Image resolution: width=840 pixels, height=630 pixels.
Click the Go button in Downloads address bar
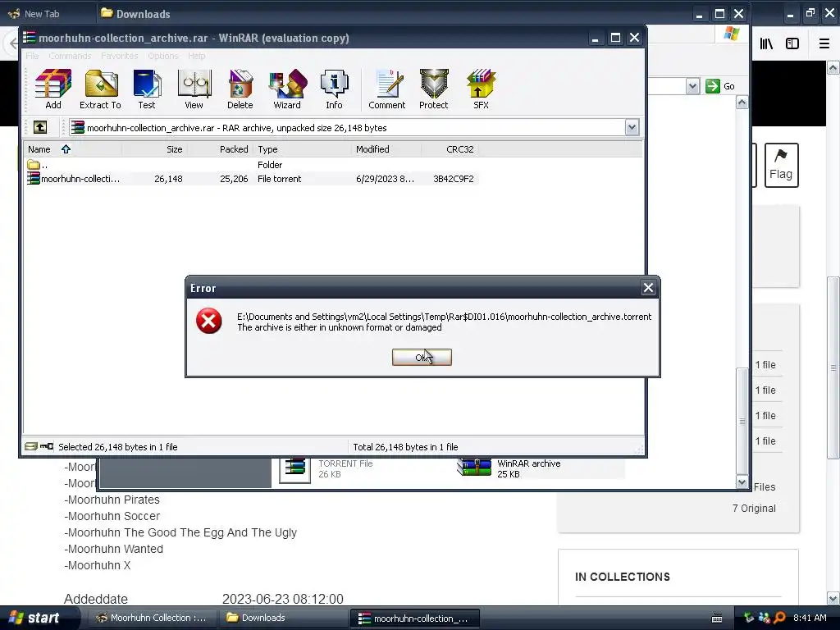(x=720, y=85)
